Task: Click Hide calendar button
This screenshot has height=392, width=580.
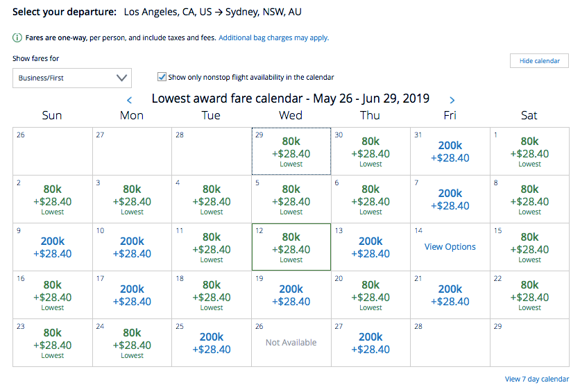Action: coord(539,61)
